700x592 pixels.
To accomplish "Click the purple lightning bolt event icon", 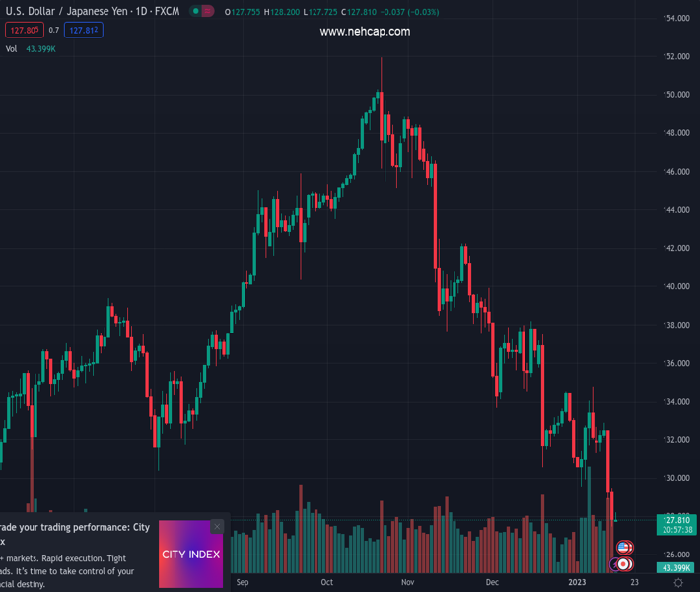I will [x=614, y=565].
